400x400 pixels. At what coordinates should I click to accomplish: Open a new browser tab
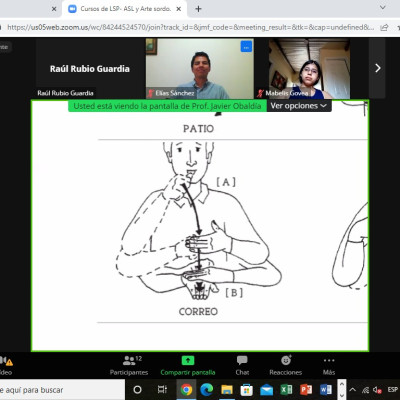[x=198, y=9]
